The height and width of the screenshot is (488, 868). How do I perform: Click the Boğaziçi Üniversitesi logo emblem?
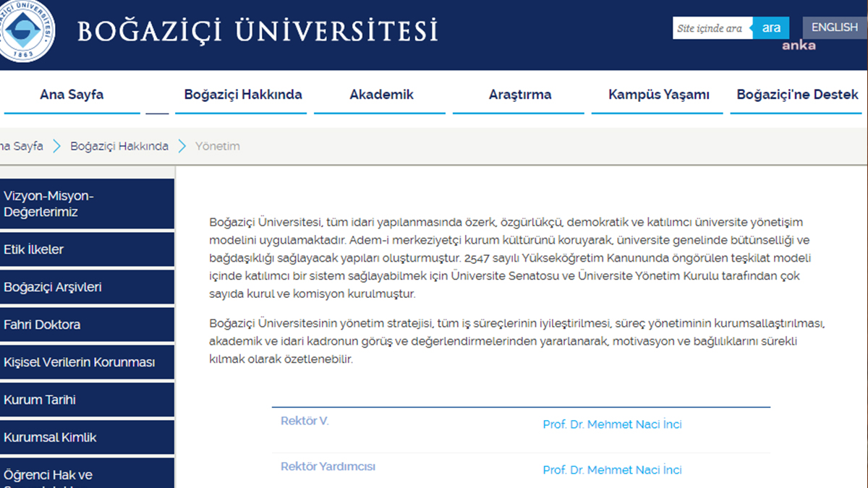27,30
